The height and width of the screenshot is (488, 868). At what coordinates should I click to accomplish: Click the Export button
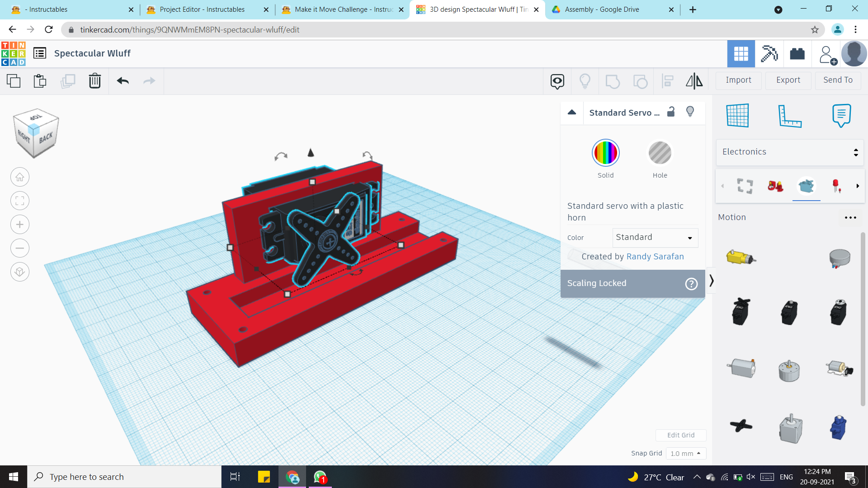pos(788,80)
